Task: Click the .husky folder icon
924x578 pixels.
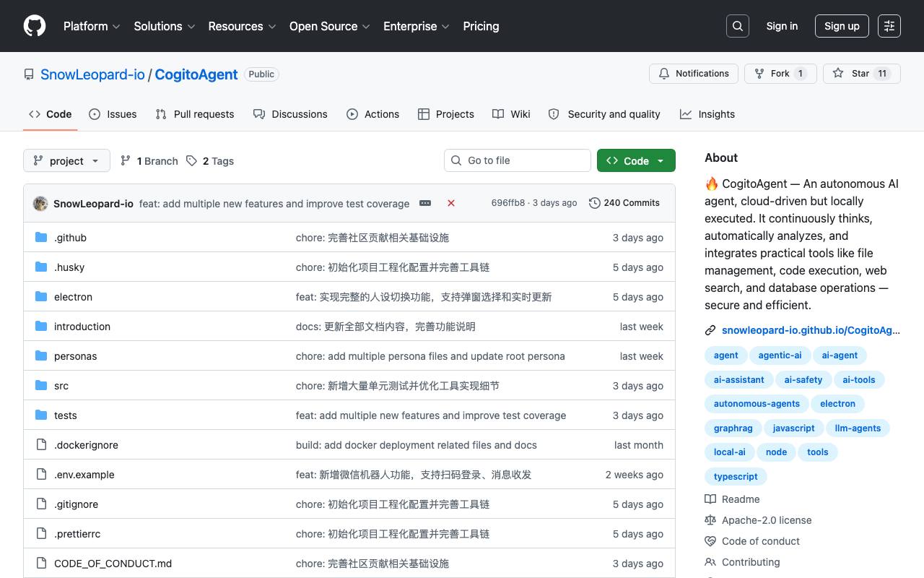Action: [x=41, y=267]
